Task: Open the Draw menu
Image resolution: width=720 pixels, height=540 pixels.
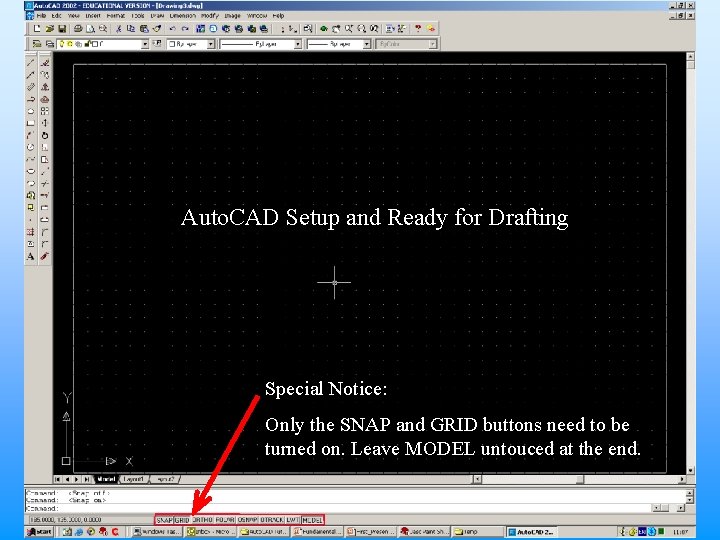Action: [x=157, y=16]
